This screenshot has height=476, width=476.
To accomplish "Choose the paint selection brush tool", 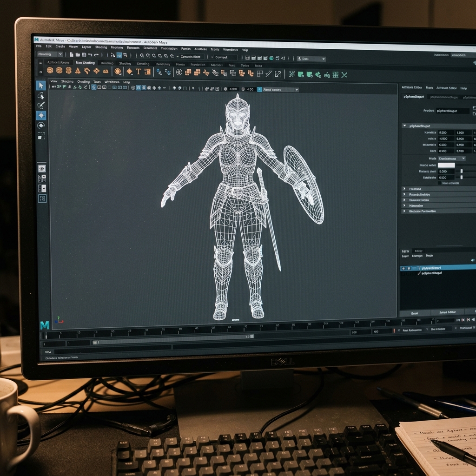I will (41, 106).
